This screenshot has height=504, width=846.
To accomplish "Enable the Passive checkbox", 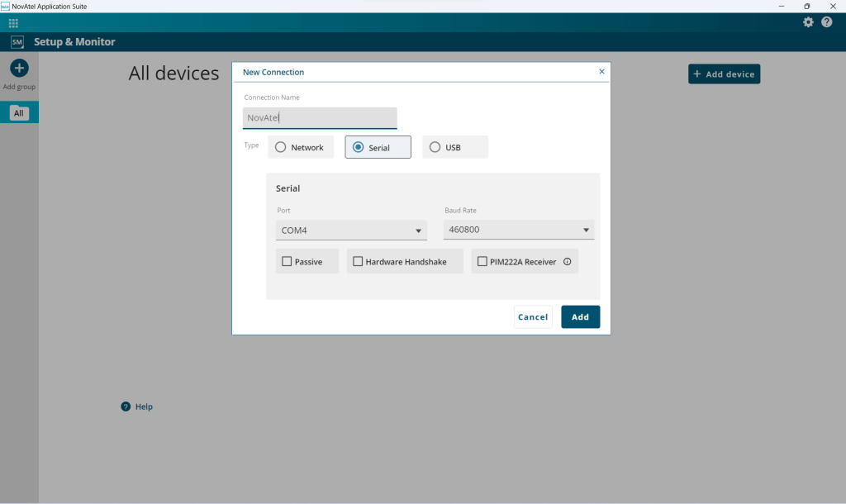I will [285, 260].
